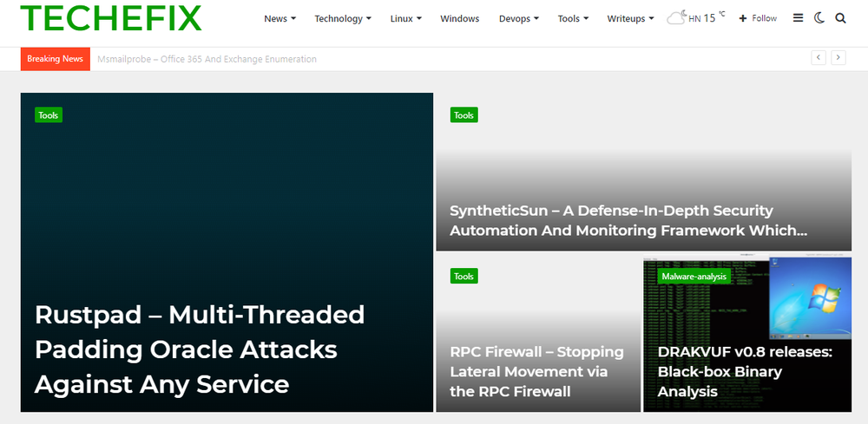Click the HN 15 °C temperature text

(x=707, y=18)
